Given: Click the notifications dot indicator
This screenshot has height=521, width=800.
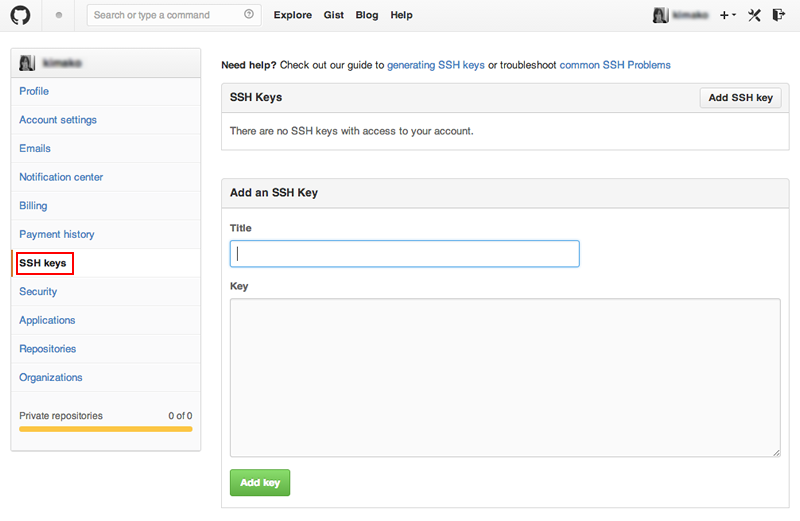Looking at the screenshot, I should (x=59, y=15).
